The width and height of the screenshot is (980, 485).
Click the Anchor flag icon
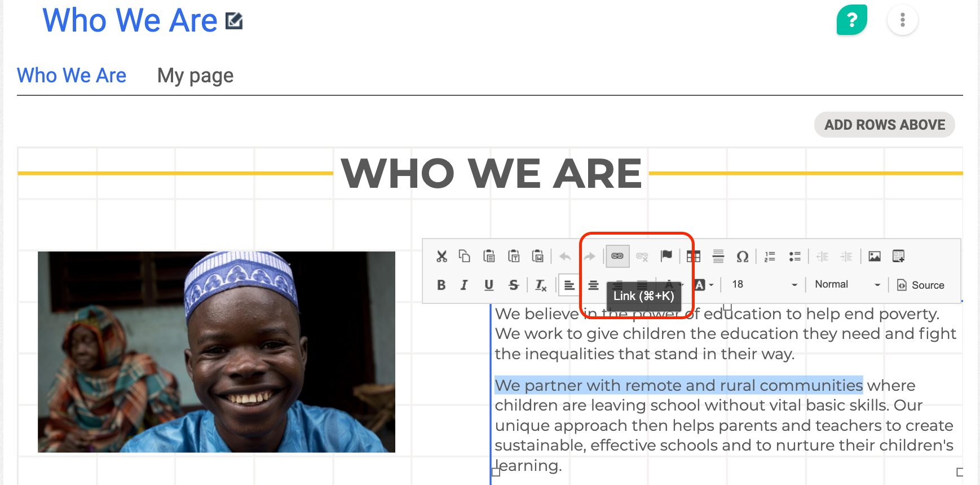coord(666,256)
